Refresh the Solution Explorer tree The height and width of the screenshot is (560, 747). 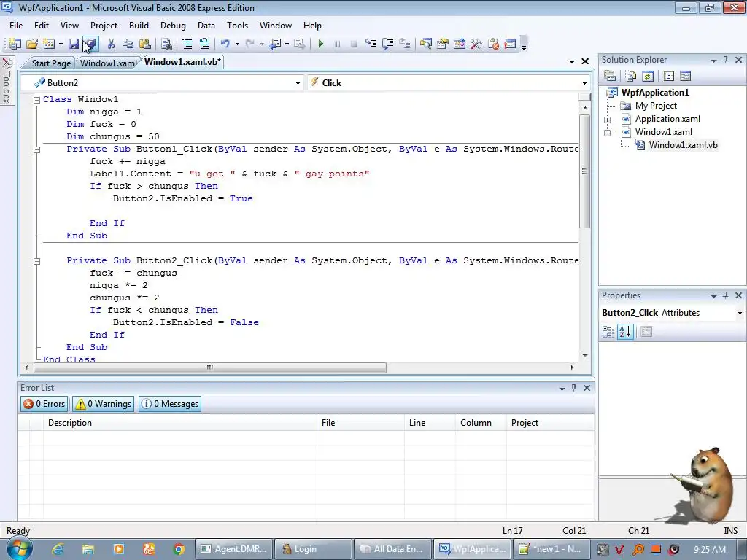click(647, 76)
